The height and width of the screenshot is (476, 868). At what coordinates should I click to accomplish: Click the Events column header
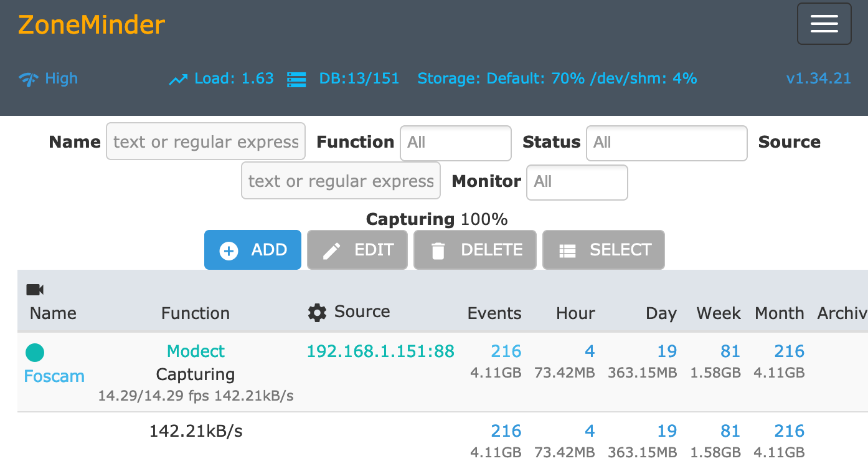[494, 313]
